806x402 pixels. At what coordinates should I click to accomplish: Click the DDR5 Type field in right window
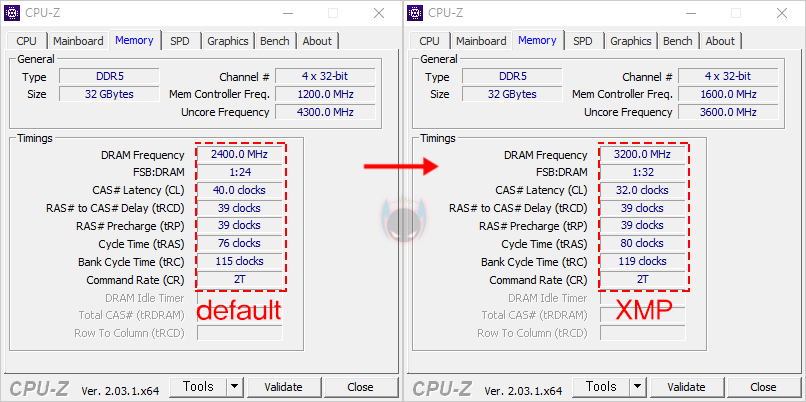tap(512, 77)
